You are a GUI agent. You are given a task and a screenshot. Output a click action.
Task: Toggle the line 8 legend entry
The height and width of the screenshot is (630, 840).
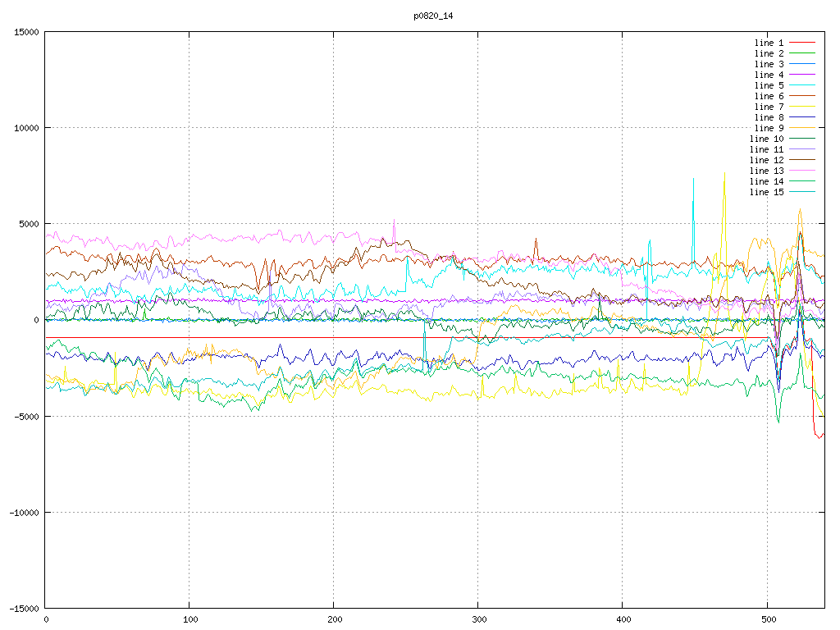[769, 117]
